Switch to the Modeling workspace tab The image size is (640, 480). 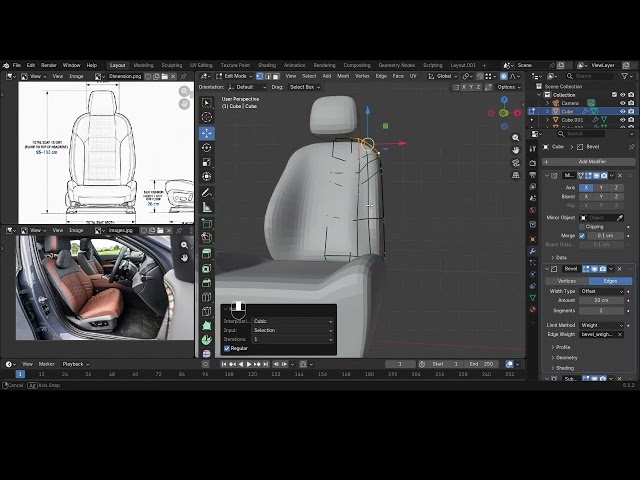143,65
